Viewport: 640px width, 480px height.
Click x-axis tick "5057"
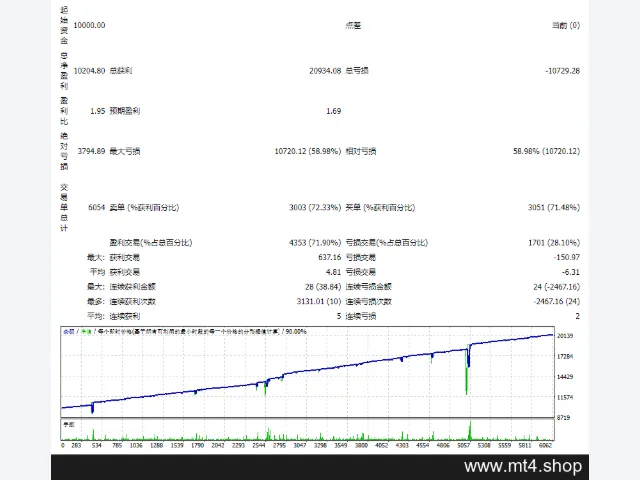coord(464,445)
